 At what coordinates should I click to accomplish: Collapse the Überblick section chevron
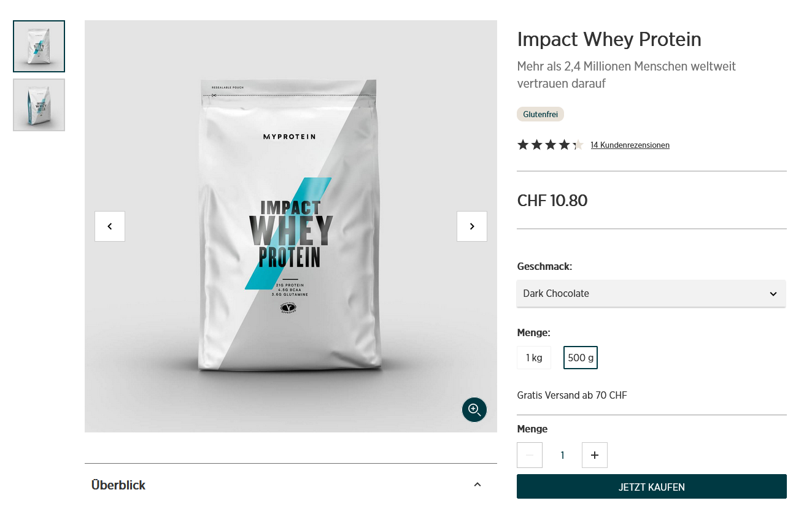pyautogui.click(x=478, y=485)
